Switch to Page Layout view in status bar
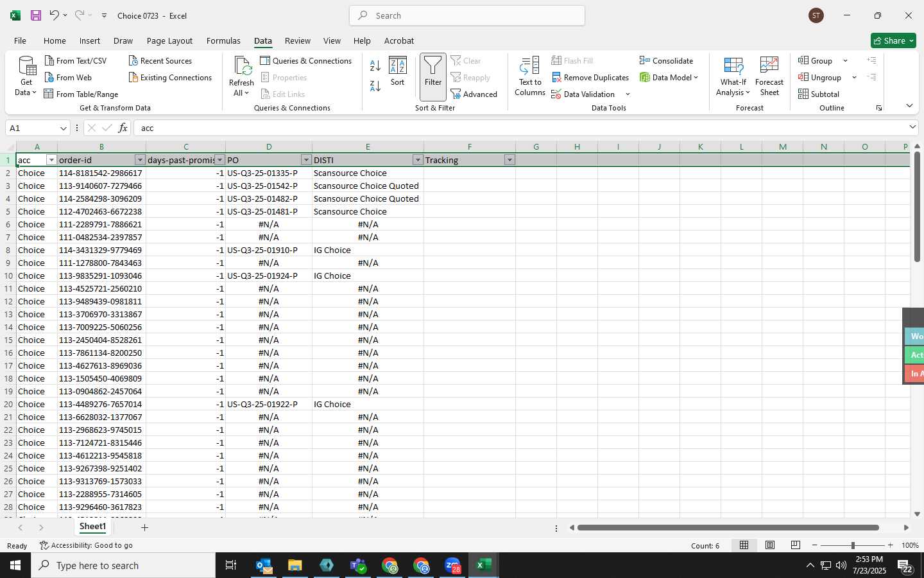Viewport: 924px width, 578px height. click(x=770, y=545)
